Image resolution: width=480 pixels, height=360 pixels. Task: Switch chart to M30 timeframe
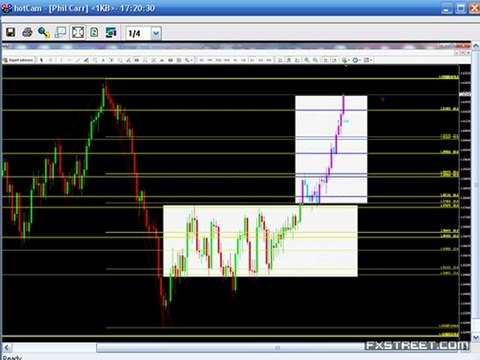tap(227, 60)
